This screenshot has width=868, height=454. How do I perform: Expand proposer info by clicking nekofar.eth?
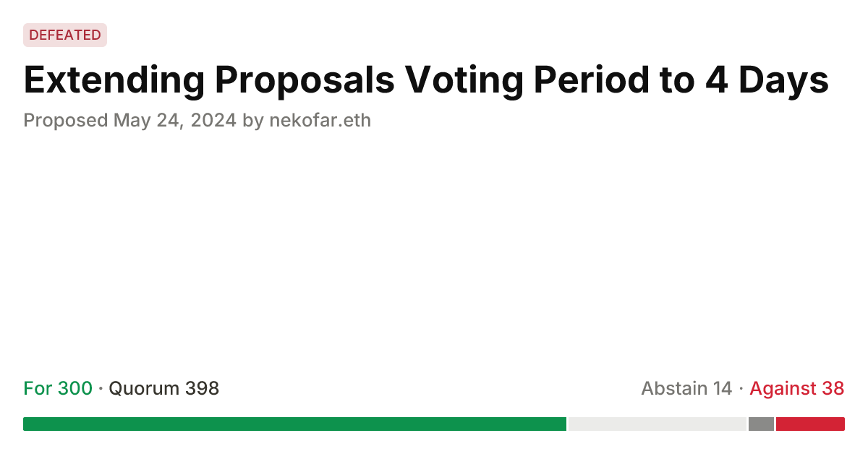pyautogui.click(x=320, y=120)
